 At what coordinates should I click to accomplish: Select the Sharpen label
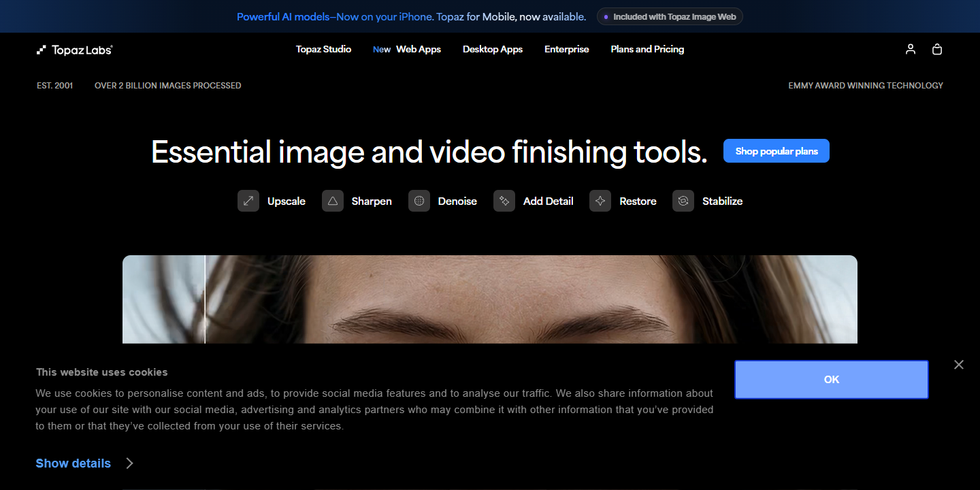click(x=372, y=201)
